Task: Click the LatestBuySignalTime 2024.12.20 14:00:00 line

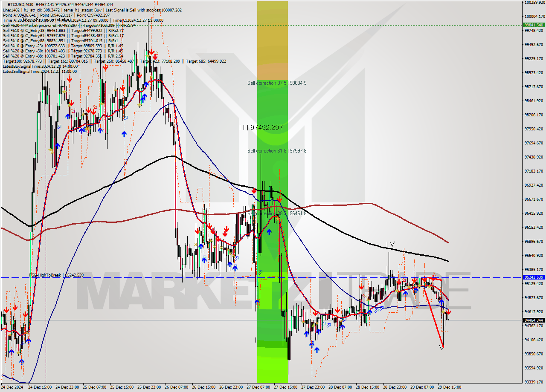Action: [40, 66]
